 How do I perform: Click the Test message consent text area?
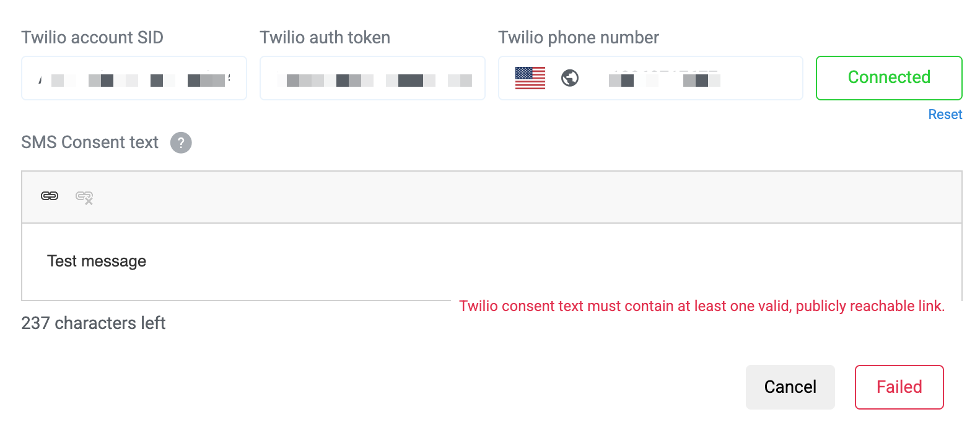248,261
